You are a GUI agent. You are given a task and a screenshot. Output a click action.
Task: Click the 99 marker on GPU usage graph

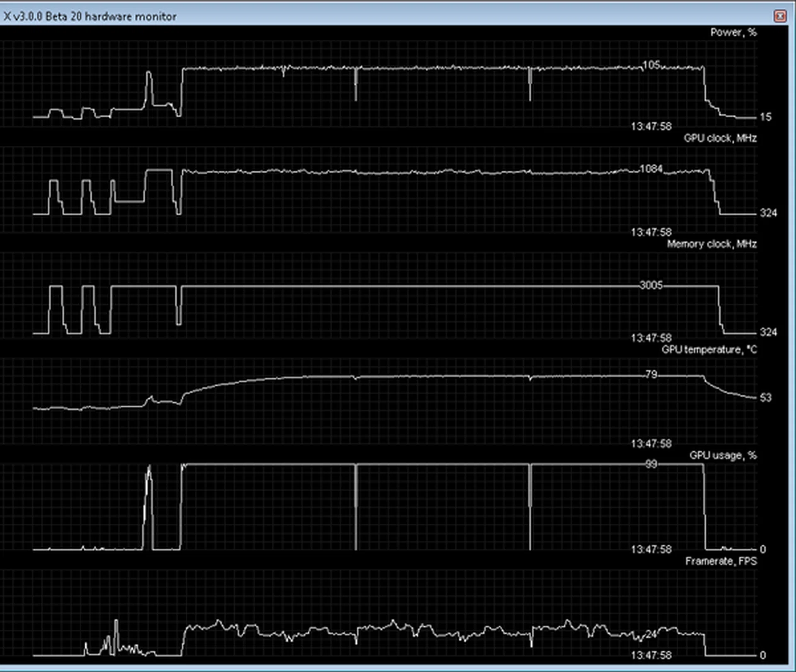[x=651, y=464]
